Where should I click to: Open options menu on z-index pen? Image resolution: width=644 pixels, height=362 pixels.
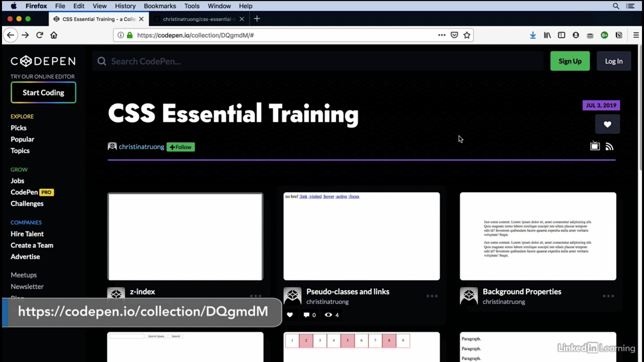click(255, 296)
